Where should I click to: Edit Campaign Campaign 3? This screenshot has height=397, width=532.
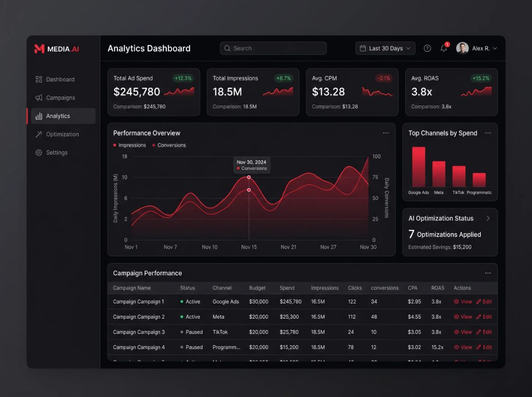click(x=484, y=332)
